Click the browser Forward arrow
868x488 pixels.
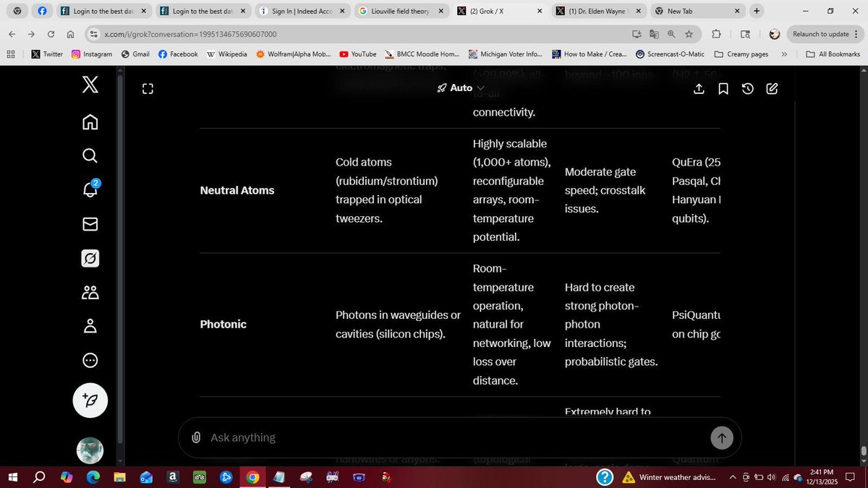tap(31, 34)
